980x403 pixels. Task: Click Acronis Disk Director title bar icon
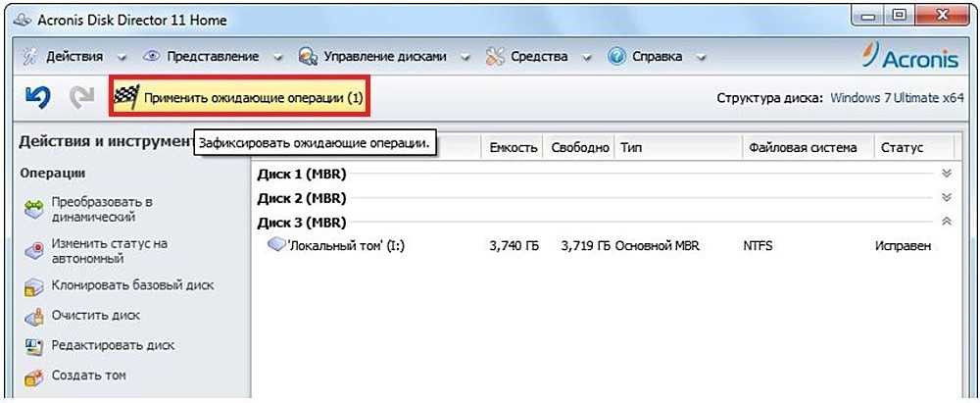24,20
